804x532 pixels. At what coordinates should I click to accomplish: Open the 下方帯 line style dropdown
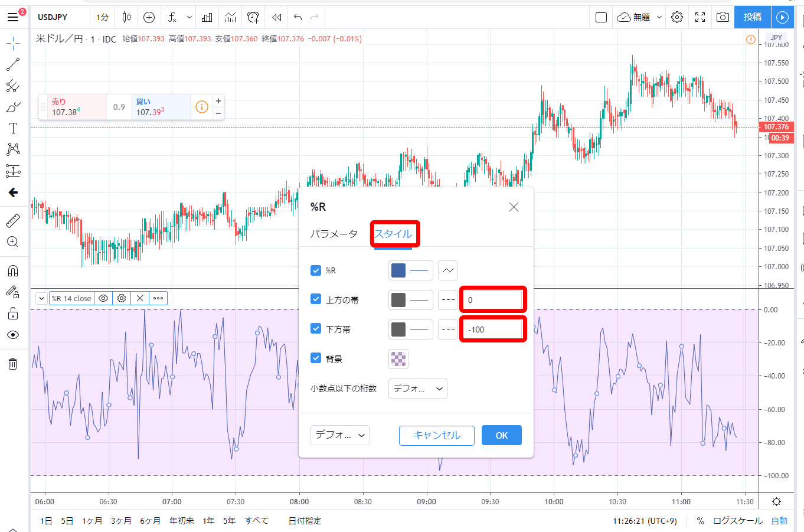point(448,329)
